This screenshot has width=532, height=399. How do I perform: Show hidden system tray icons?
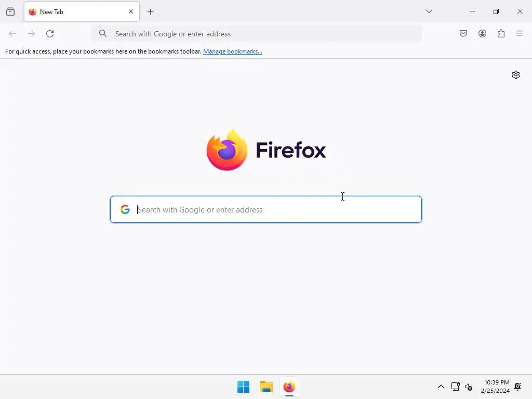(441, 387)
